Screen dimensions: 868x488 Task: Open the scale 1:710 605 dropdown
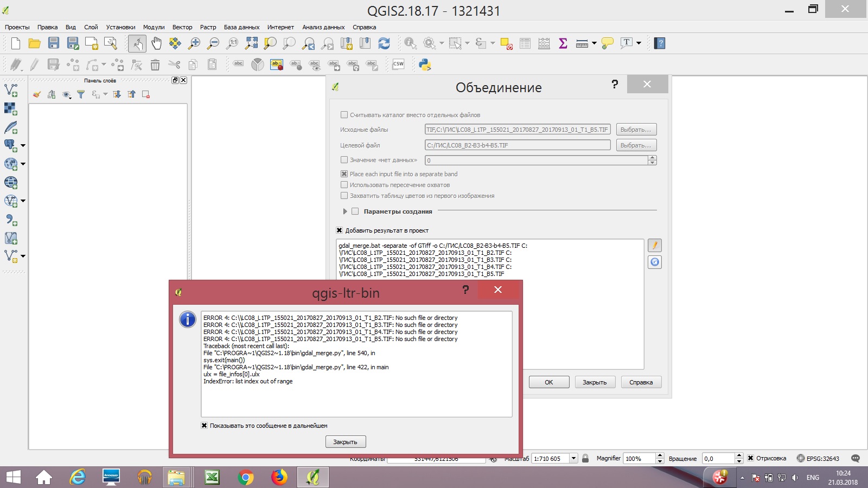tap(573, 458)
